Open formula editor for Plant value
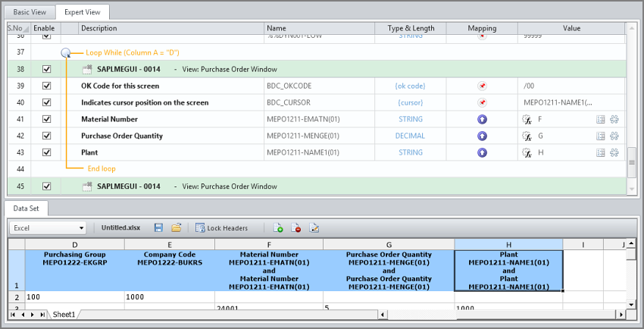Screen dimensions: 644x329 tap(527, 153)
